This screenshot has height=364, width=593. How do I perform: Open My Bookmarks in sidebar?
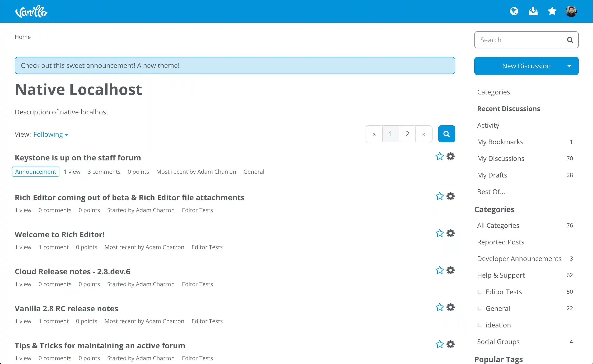[500, 142]
